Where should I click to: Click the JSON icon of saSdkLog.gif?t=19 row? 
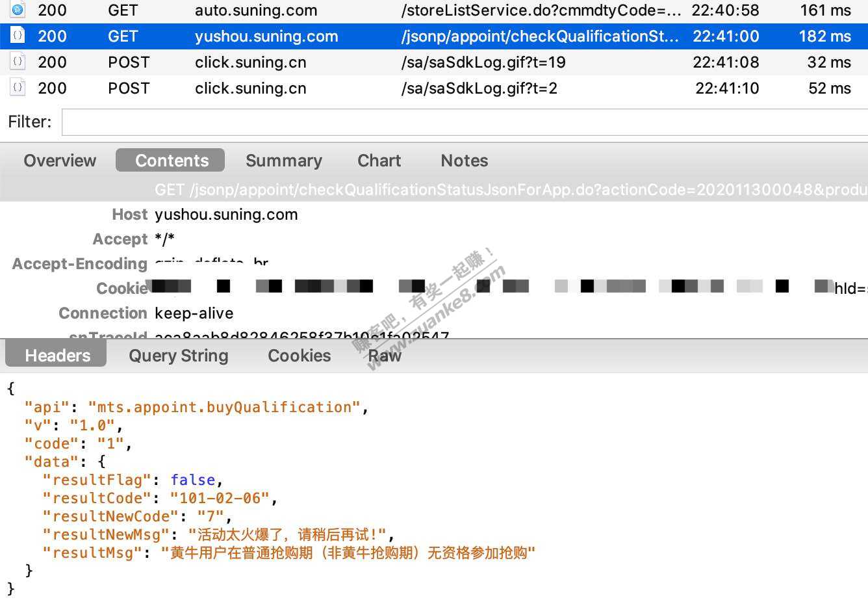click(18, 62)
